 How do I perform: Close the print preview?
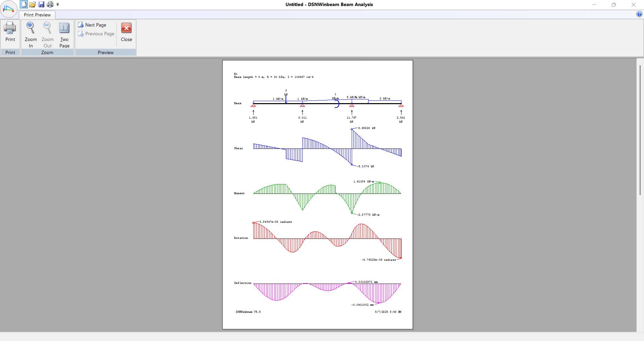pos(126,32)
